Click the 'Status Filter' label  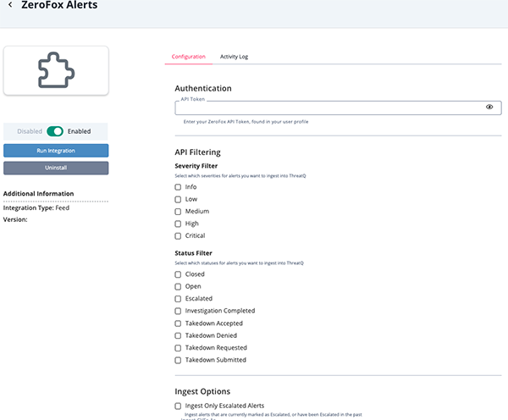tap(193, 253)
